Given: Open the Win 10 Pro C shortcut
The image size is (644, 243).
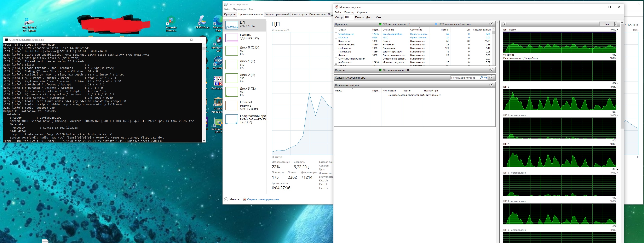Looking at the screenshot, I should (29, 22).
